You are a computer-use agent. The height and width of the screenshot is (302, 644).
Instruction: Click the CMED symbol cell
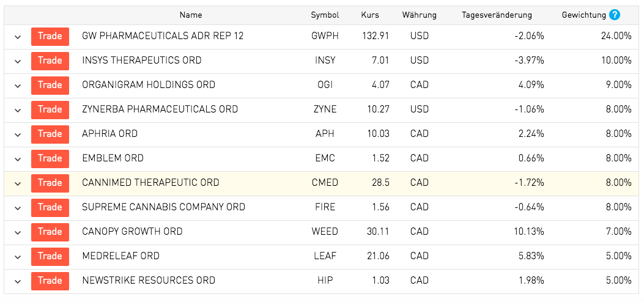(x=325, y=183)
